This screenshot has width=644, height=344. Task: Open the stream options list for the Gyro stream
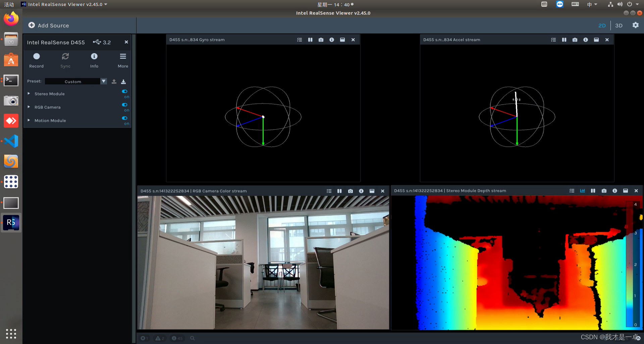click(x=300, y=40)
